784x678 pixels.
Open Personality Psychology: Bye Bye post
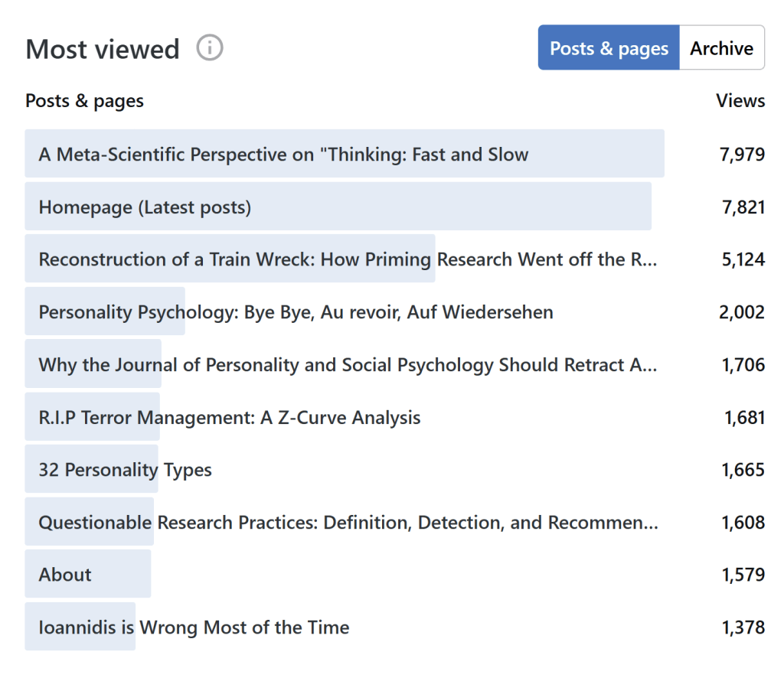tap(296, 312)
